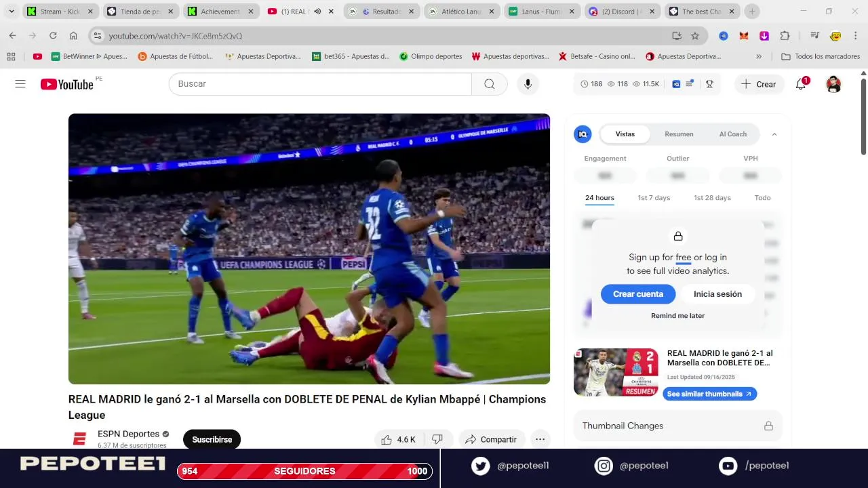Click the address bar URL
Image resolution: width=868 pixels, height=488 pixels.
tap(176, 36)
